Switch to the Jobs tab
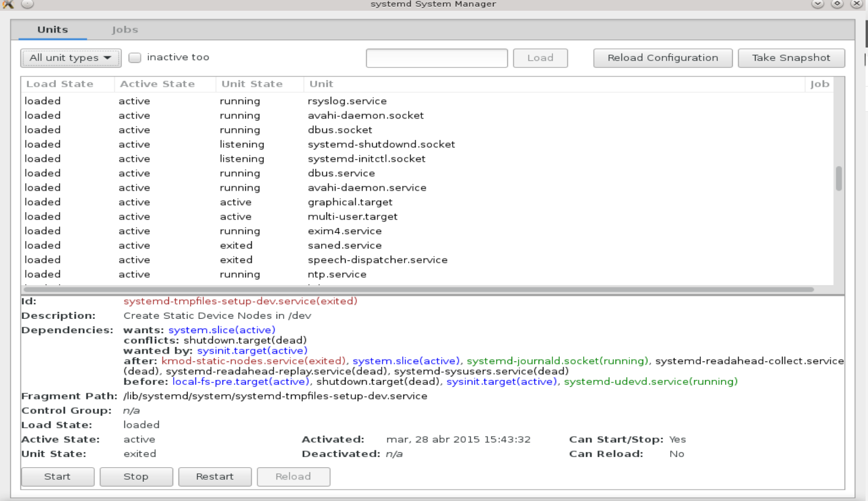Screen dimensions: 868x501 tap(124, 29)
